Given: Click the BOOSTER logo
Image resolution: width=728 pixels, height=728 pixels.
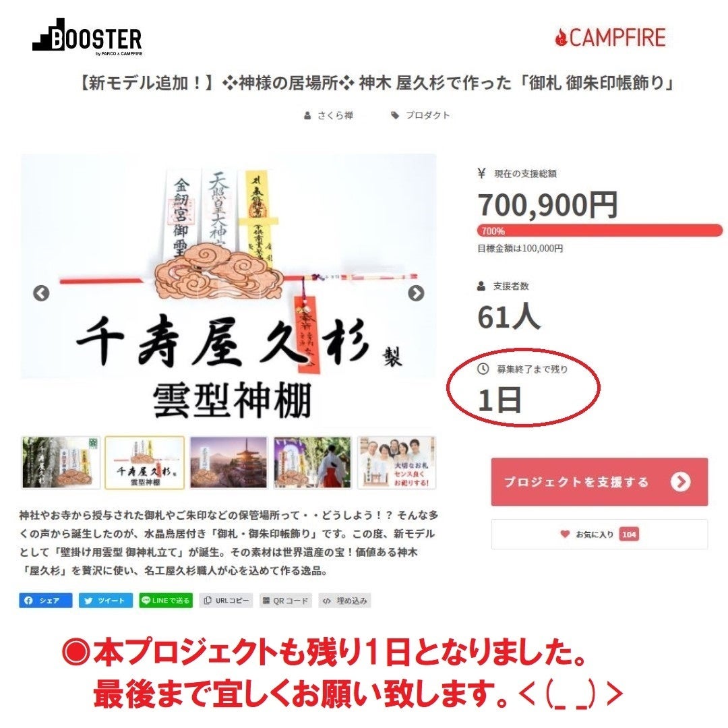Looking at the screenshot, I should click(x=87, y=36).
